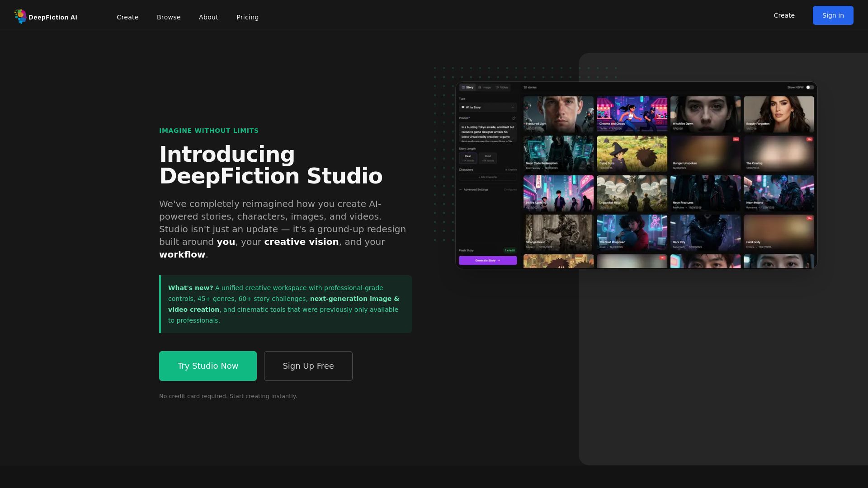This screenshot has width=868, height=488.
Task: Select the Flash story length option
Action: (468, 158)
